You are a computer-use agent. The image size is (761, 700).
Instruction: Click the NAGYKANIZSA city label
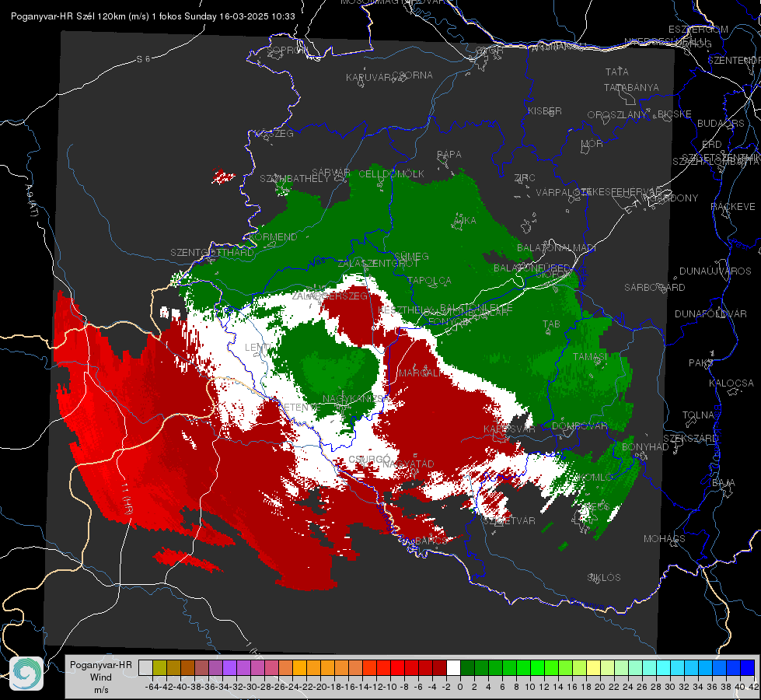coord(356,398)
